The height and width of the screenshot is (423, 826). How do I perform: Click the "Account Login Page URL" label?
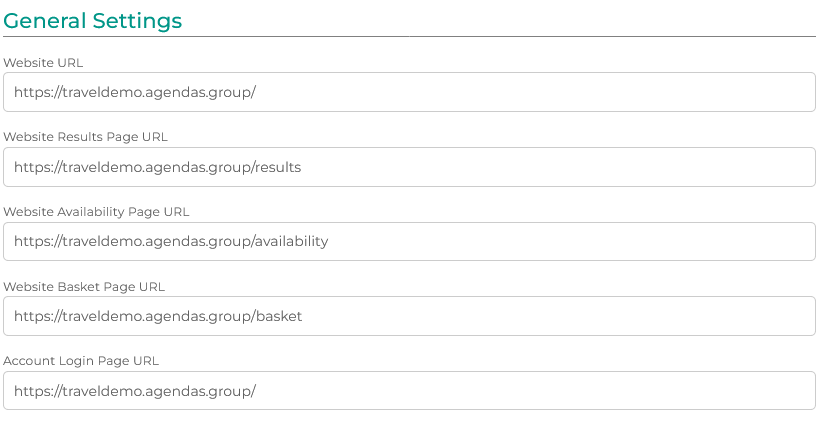81,360
